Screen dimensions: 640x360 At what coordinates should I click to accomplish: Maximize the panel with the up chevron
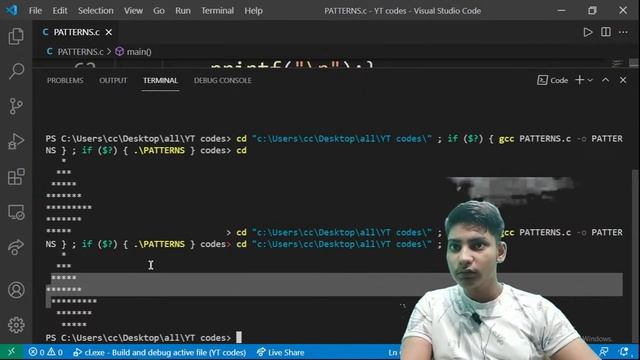click(605, 80)
